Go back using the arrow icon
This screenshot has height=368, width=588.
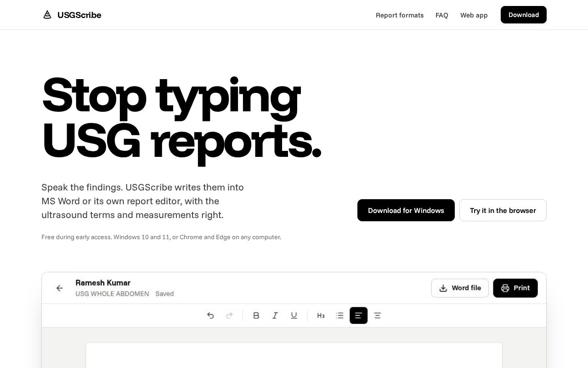point(60,288)
